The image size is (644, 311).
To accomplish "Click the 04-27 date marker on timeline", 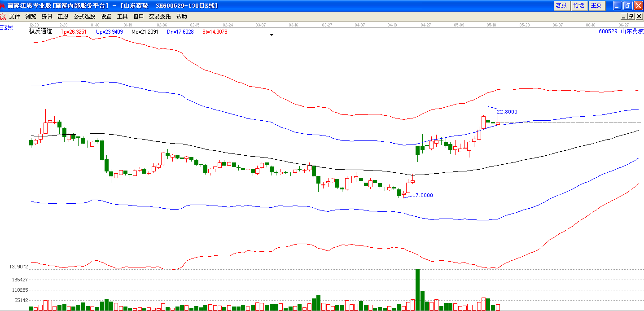I will (426, 25).
